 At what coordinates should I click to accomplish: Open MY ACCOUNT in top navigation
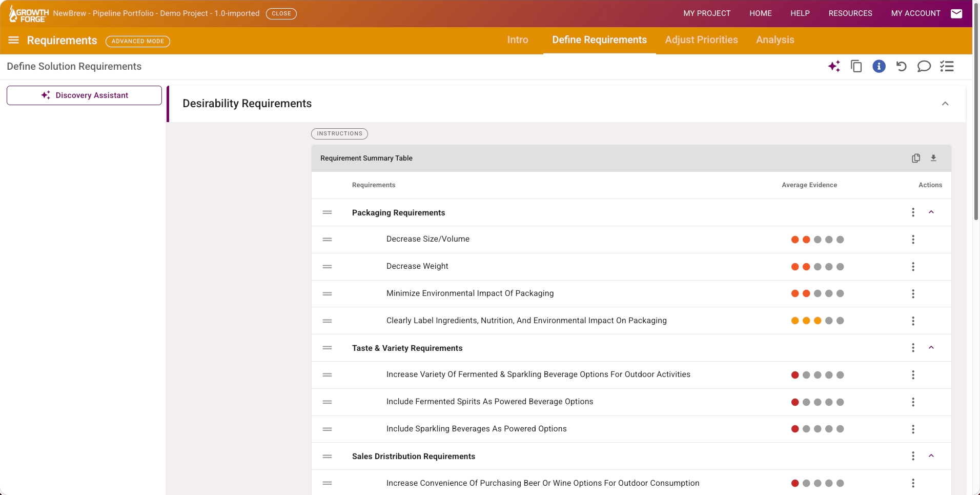pyautogui.click(x=916, y=13)
